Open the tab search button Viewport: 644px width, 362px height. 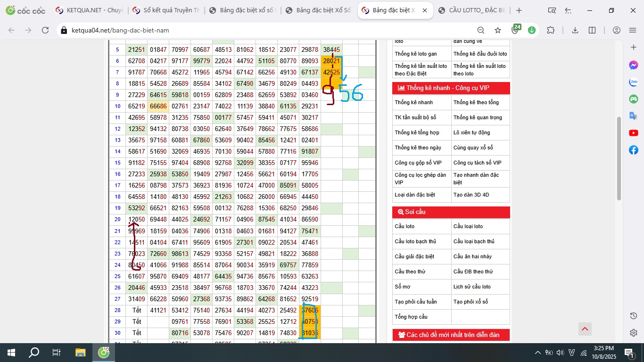coord(552,10)
